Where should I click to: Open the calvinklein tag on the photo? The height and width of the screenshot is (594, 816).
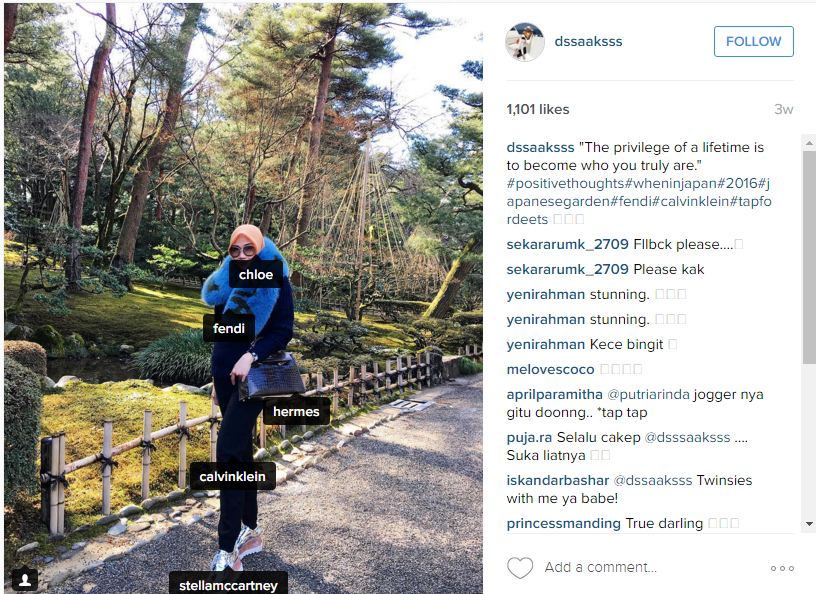(232, 476)
